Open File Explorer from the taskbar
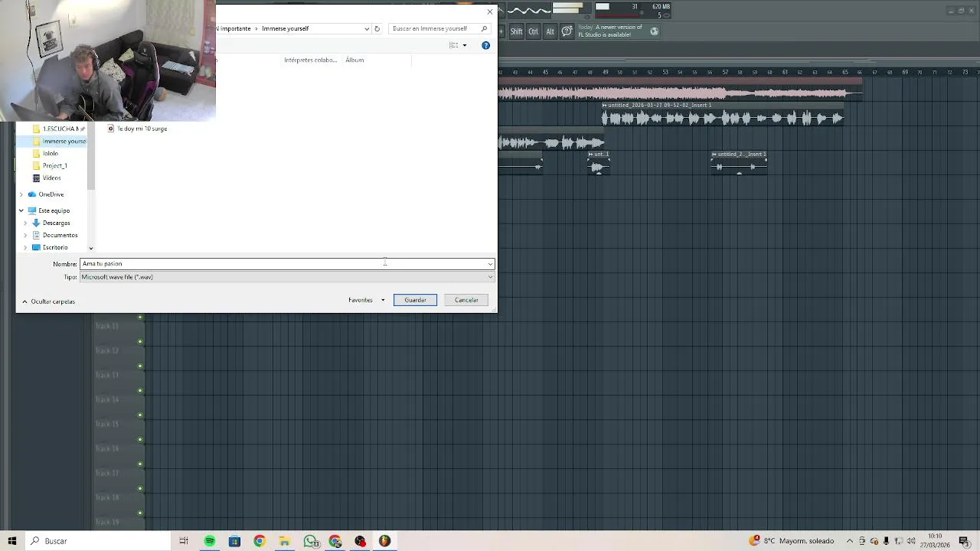Viewport: 980px width, 551px height. (x=284, y=541)
